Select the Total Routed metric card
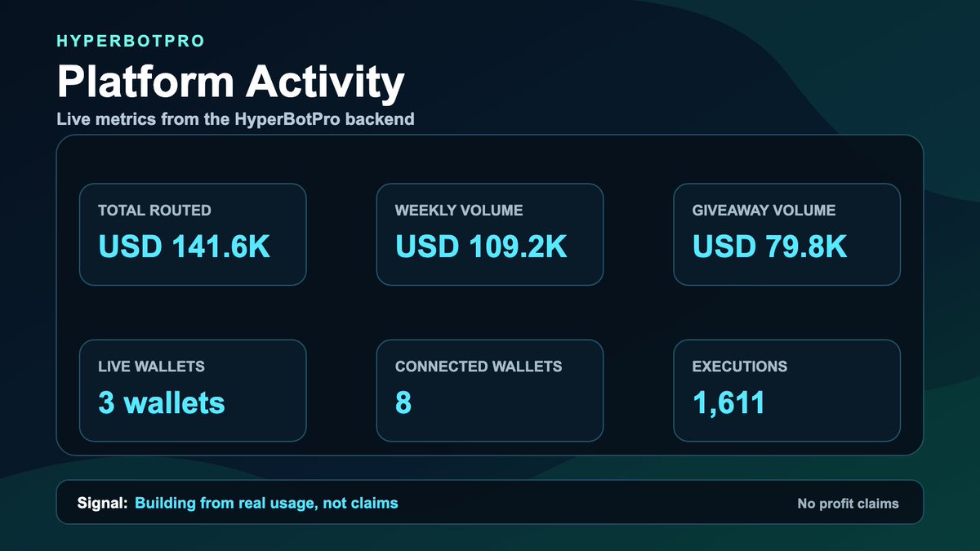 coord(193,234)
